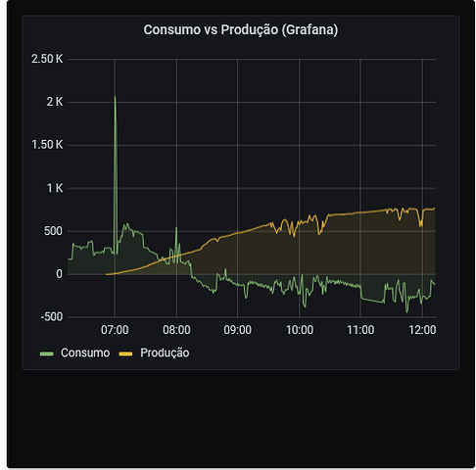Click the 11:00 time axis label
The width and height of the screenshot is (476, 470).
point(360,330)
